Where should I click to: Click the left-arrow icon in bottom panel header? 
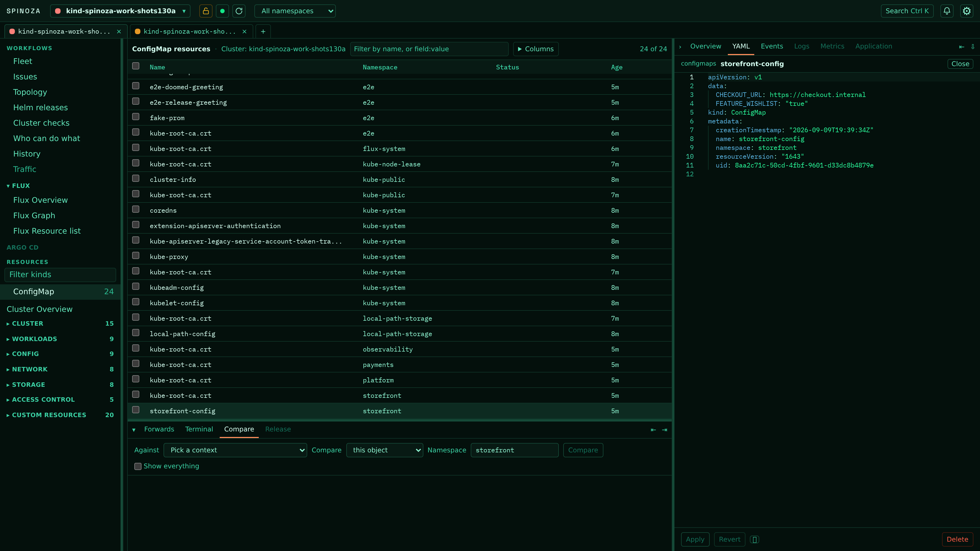click(x=653, y=430)
